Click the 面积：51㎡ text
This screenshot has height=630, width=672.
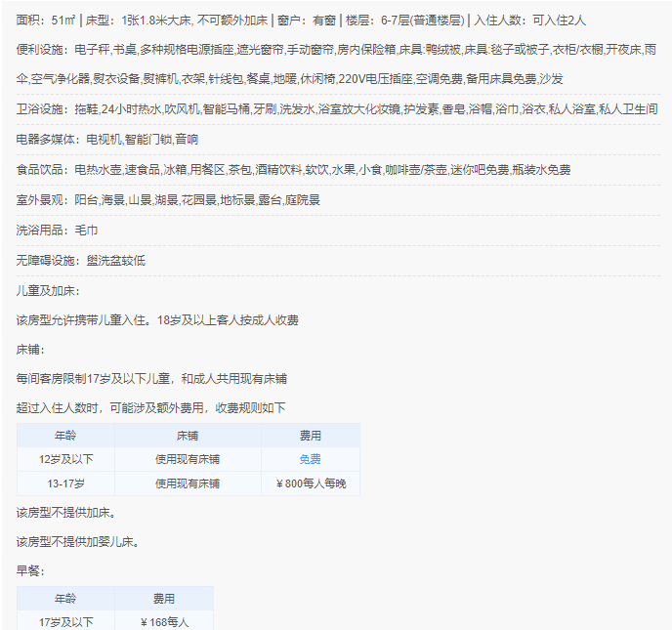[x=46, y=21]
